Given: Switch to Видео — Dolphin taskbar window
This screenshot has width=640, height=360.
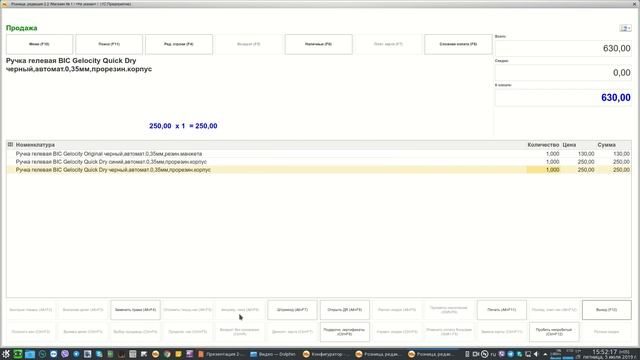Looking at the screenshot, I should (x=273, y=354).
